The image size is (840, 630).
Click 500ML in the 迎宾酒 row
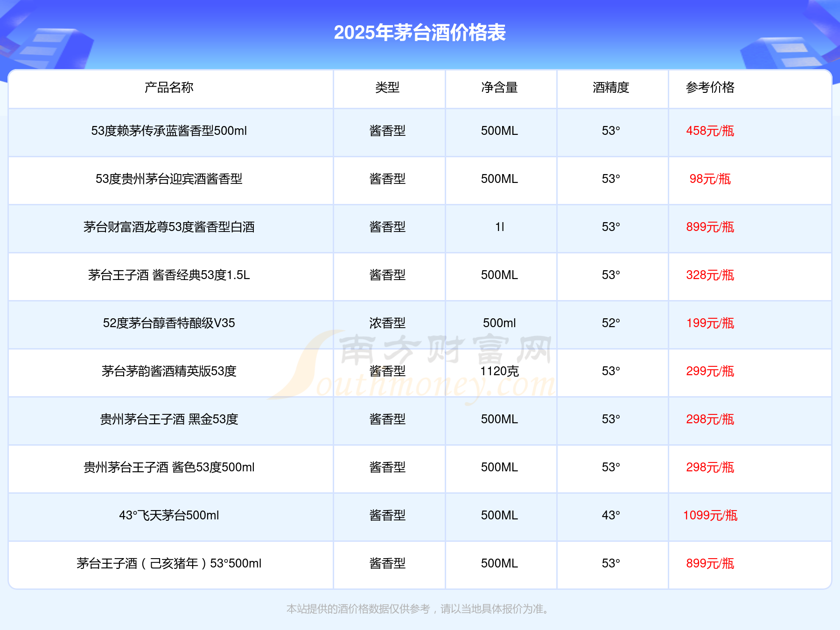point(499,179)
